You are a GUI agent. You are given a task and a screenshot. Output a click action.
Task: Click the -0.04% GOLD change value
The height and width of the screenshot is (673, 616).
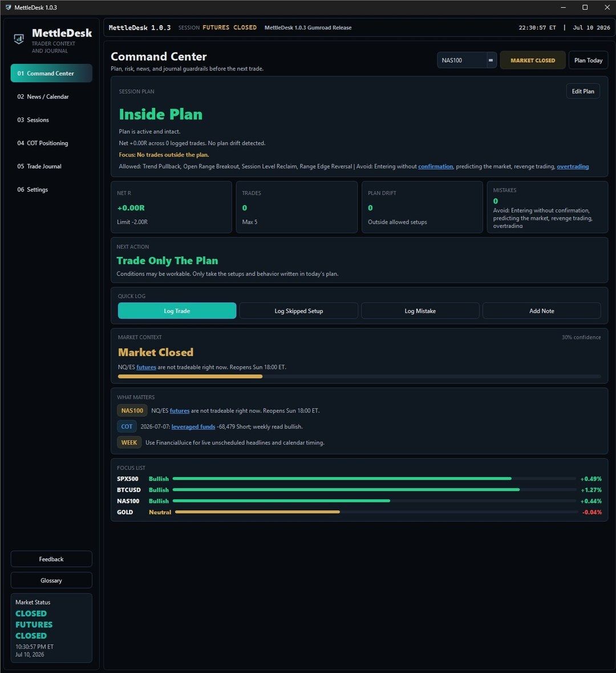[591, 512]
